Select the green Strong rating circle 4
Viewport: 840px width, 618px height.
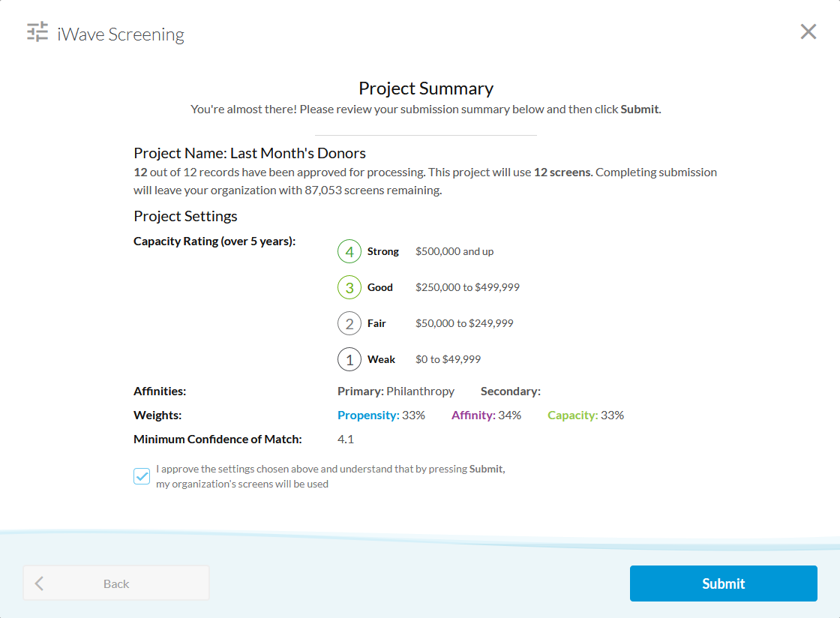349,251
